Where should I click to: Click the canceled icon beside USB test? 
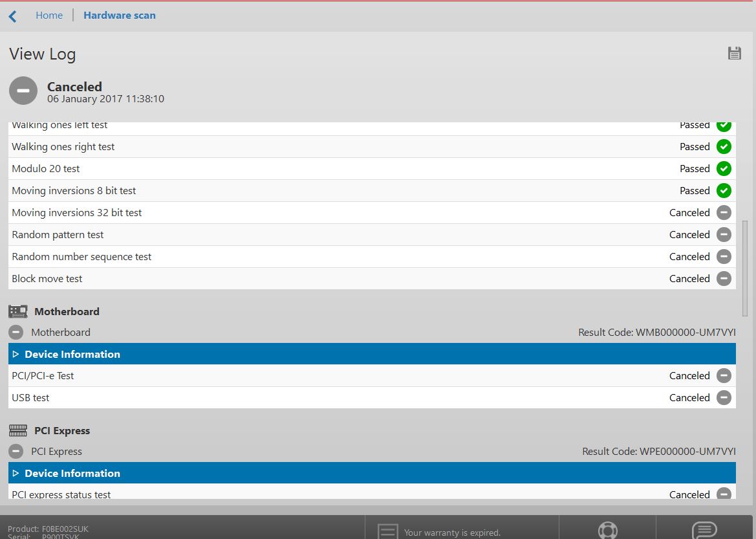(x=724, y=398)
